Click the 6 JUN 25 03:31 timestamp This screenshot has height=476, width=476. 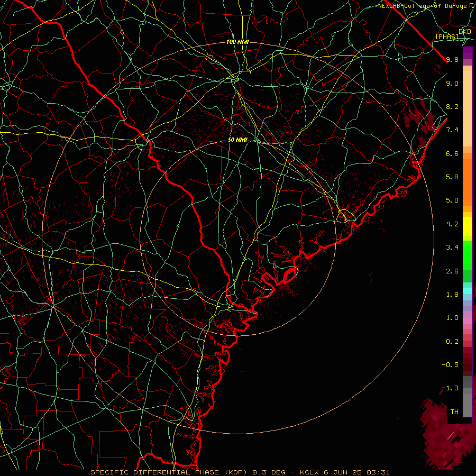[x=356, y=472]
